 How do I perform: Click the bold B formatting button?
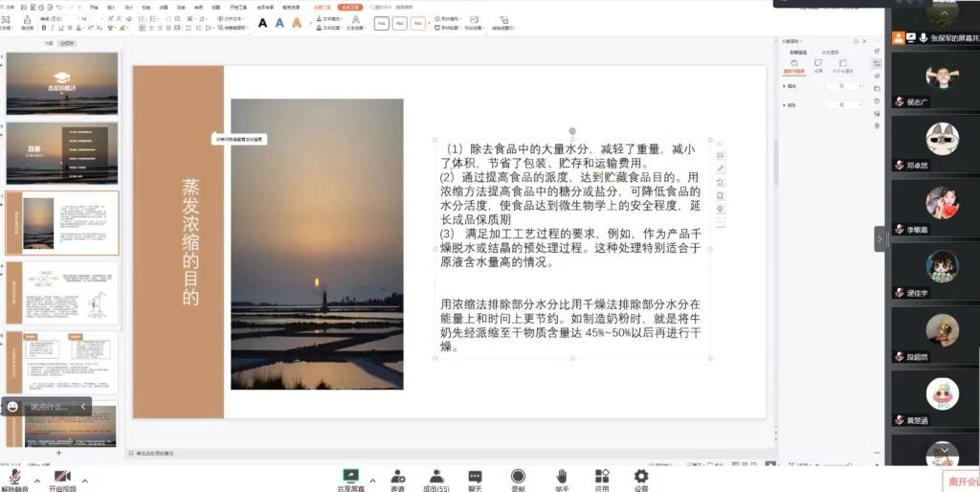click(x=43, y=28)
